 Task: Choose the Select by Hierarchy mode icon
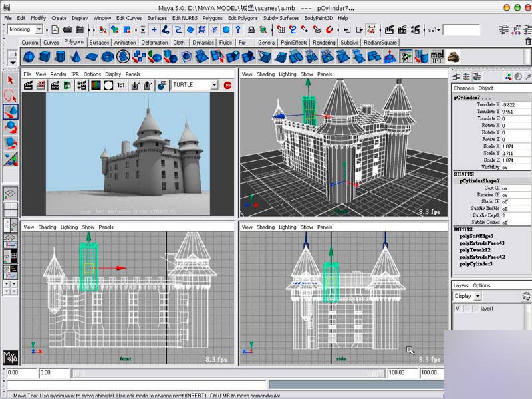click(102, 30)
